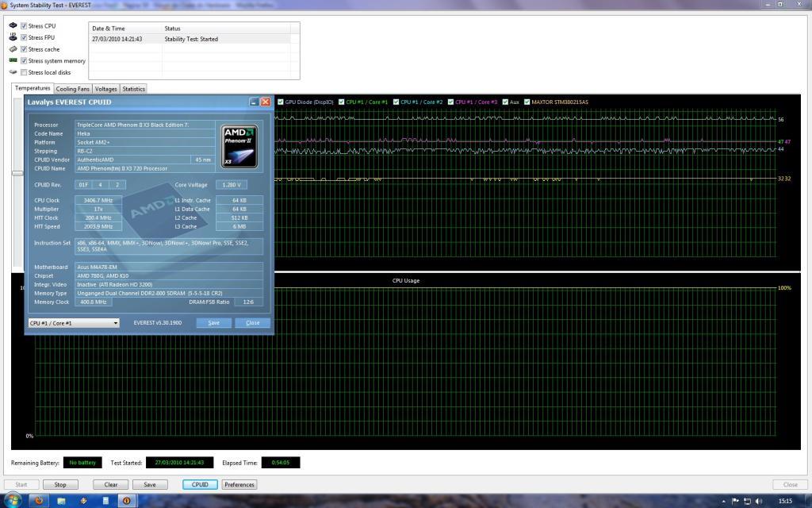The width and height of the screenshot is (812, 508).
Task: Click the slider handle left of temperature graph
Action: tap(17, 173)
